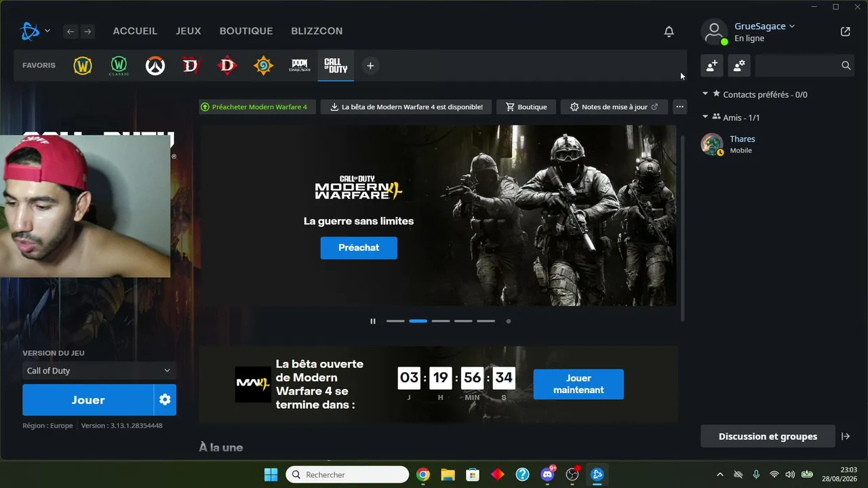This screenshot has width=868, height=488.
Task: Open the Call of Duty Boutique link
Action: tap(526, 107)
